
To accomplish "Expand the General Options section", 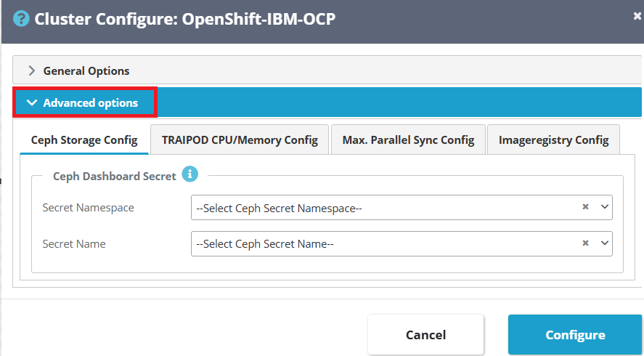I will pos(327,70).
